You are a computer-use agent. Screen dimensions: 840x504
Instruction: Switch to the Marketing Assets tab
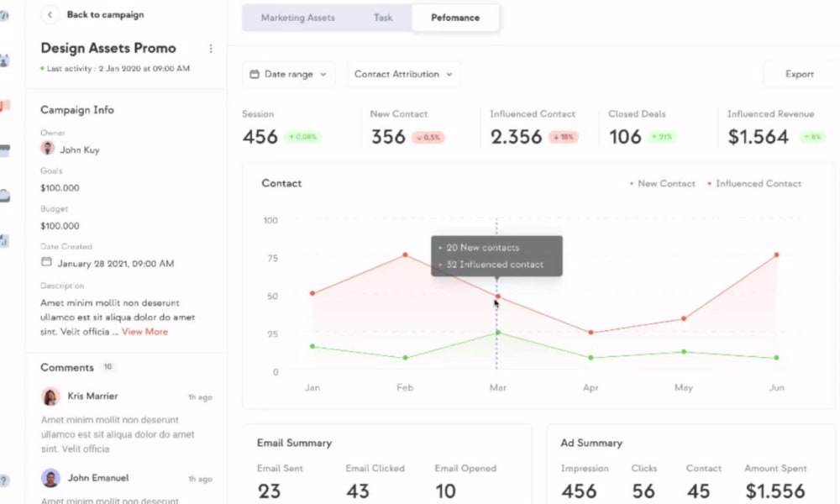tap(298, 18)
